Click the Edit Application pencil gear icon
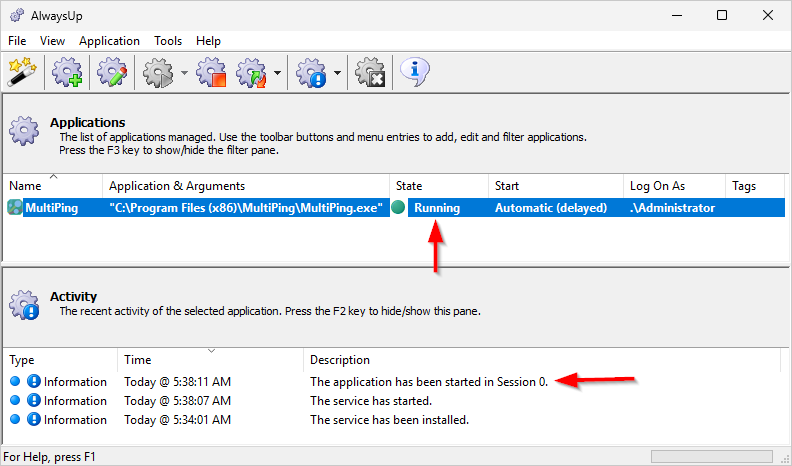792x466 pixels. pyautogui.click(x=112, y=73)
